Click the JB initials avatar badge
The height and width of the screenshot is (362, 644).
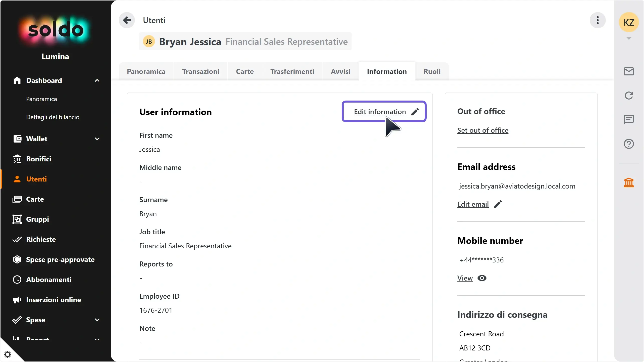[149, 41]
